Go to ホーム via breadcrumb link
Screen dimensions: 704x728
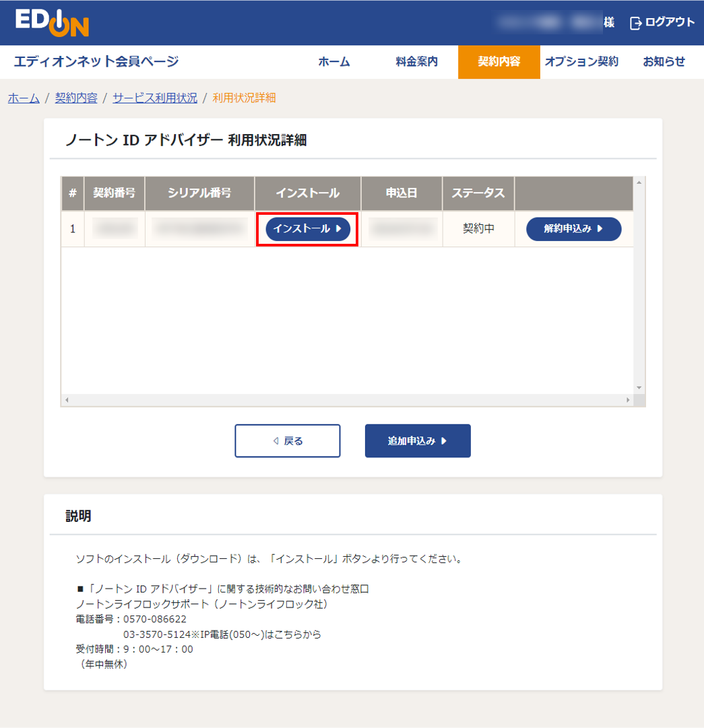[x=24, y=98]
